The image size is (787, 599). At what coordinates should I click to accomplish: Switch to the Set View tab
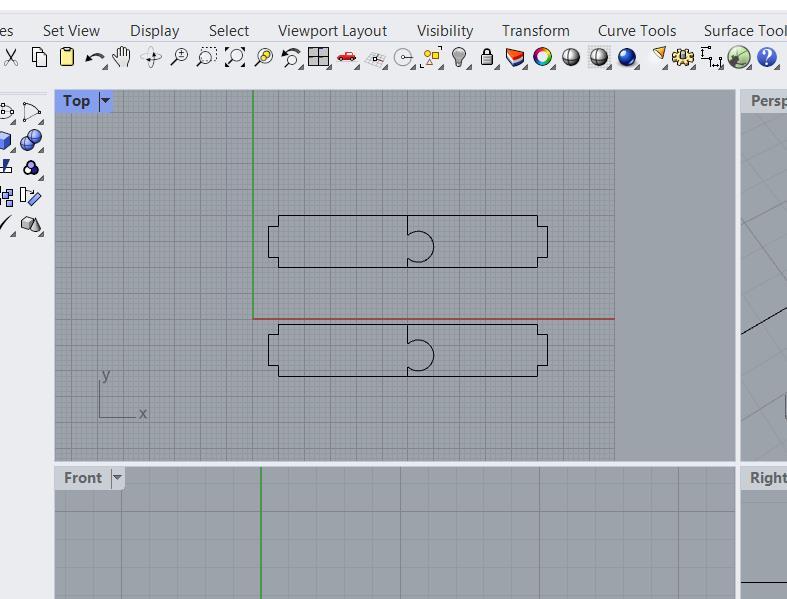tap(71, 31)
